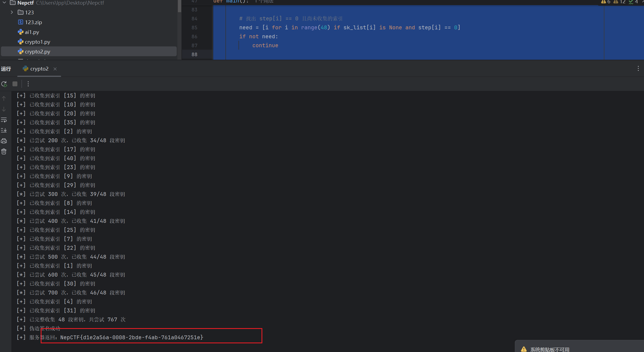Open inspection widget showing 6 warnings
Screen dimensions: 644x352
click(604, 2)
